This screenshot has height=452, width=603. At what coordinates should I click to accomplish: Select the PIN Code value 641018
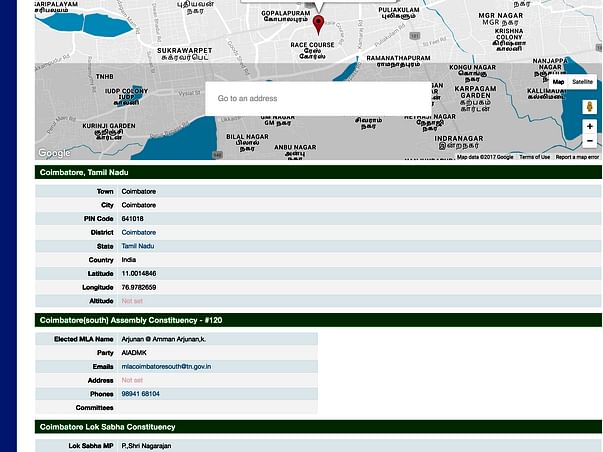pos(133,218)
